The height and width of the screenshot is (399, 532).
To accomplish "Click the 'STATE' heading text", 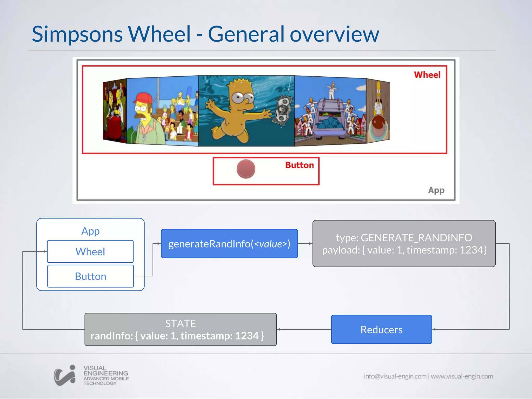I will pyautogui.click(x=181, y=323).
